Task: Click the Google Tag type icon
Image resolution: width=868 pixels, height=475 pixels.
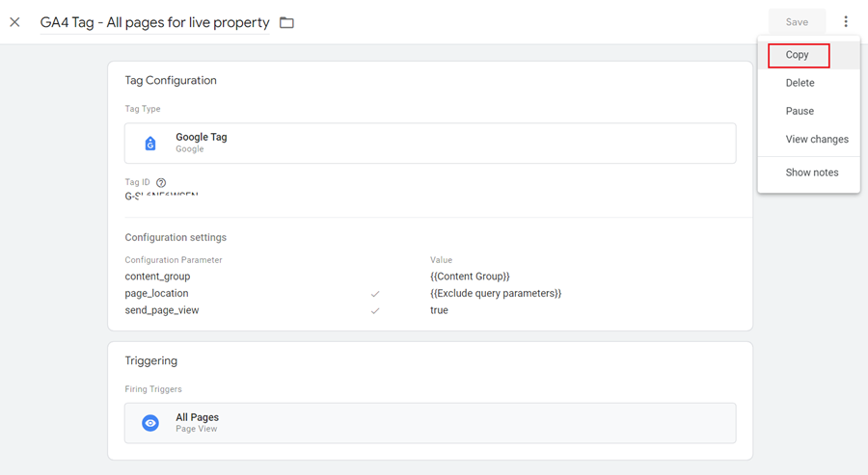Action: 150,144
